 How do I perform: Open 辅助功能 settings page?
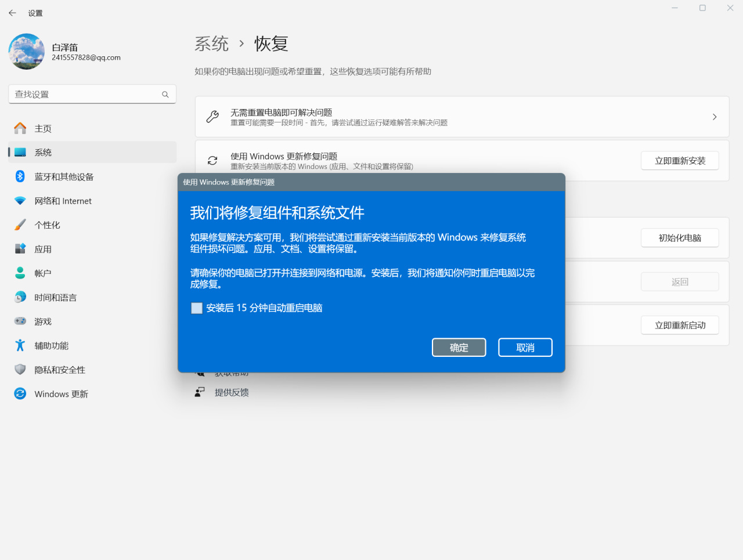tap(92, 345)
